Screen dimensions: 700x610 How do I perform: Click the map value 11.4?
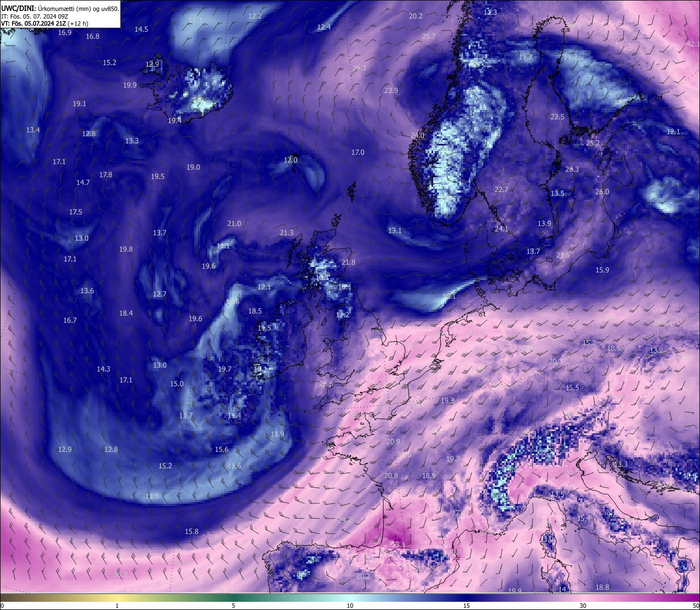pyautogui.click(x=234, y=416)
